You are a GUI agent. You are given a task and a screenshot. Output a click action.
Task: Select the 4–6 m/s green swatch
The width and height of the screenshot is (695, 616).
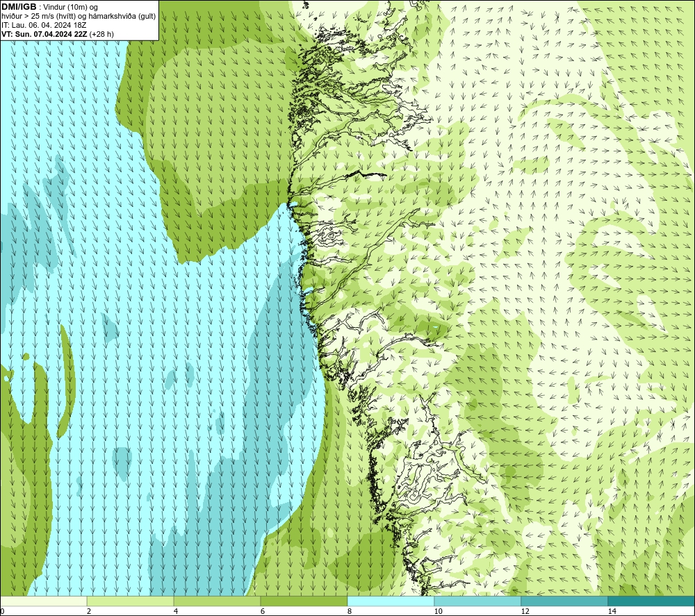tap(217, 601)
